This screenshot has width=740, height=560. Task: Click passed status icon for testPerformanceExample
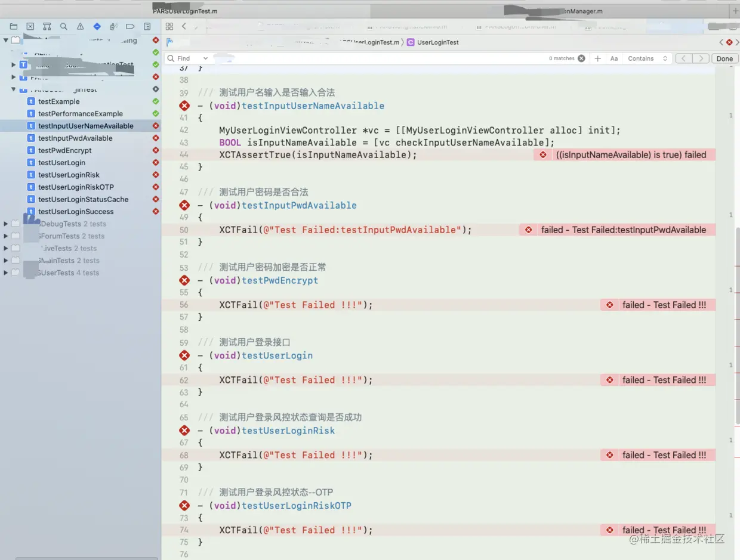click(156, 113)
